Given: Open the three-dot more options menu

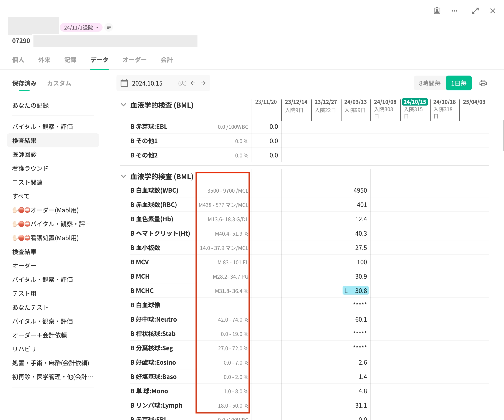Looking at the screenshot, I should (454, 11).
